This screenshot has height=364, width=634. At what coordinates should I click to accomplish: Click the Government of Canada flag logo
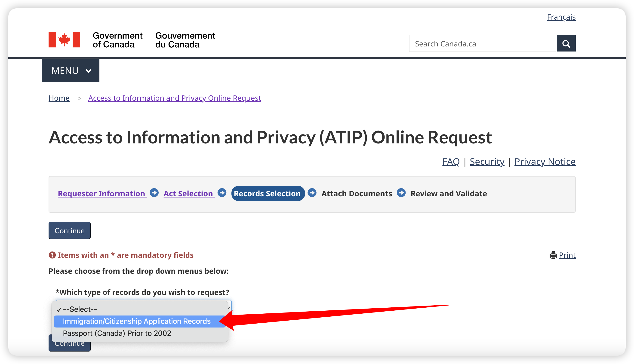pyautogui.click(x=64, y=40)
